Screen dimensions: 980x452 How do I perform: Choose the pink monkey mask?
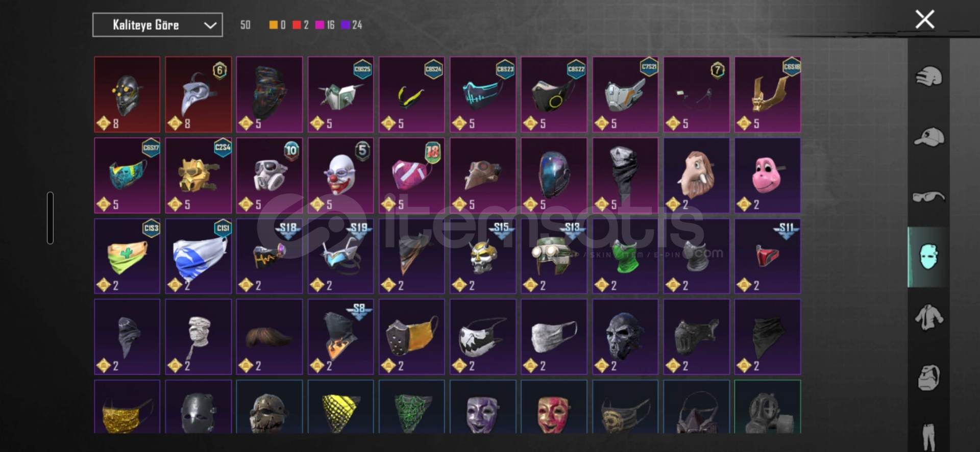click(x=767, y=175)
